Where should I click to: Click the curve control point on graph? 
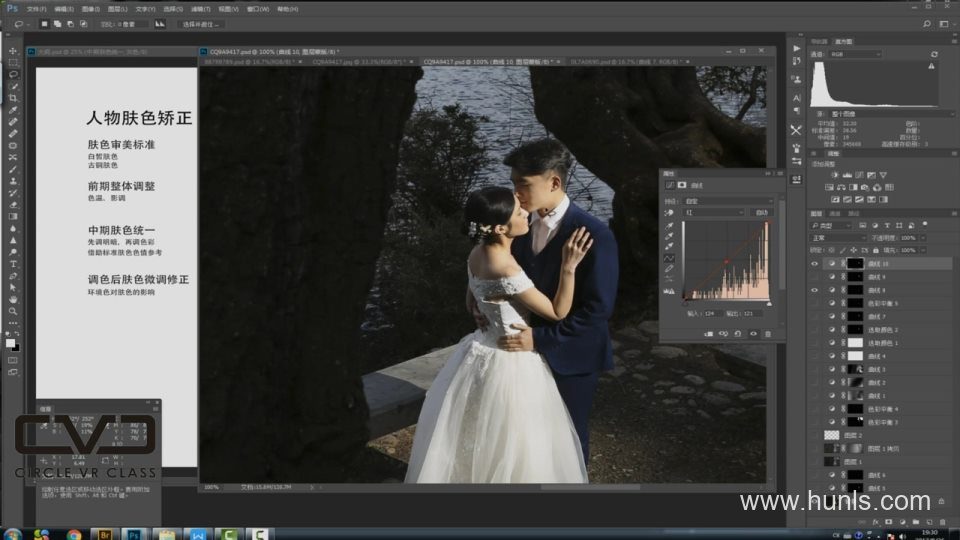point(727,261)
